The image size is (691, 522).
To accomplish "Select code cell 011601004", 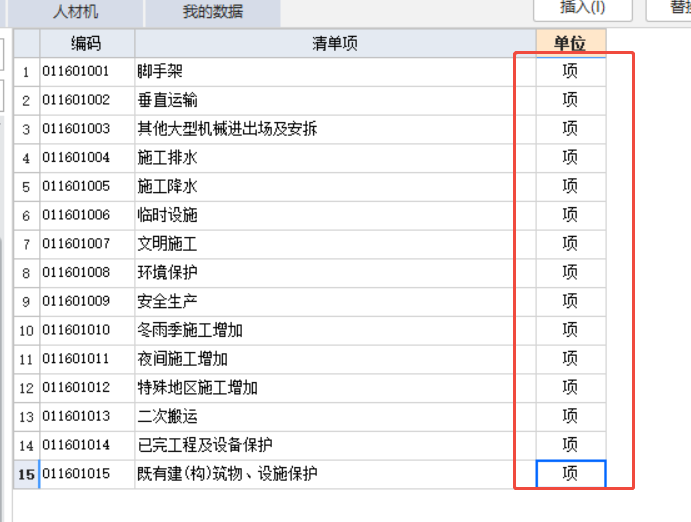I will click(87, 158).
